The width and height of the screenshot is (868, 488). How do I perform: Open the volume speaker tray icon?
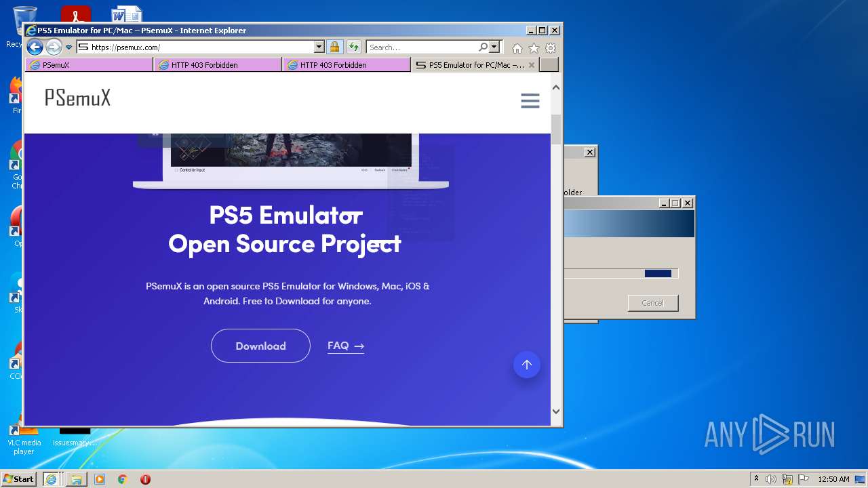(771, 479)
